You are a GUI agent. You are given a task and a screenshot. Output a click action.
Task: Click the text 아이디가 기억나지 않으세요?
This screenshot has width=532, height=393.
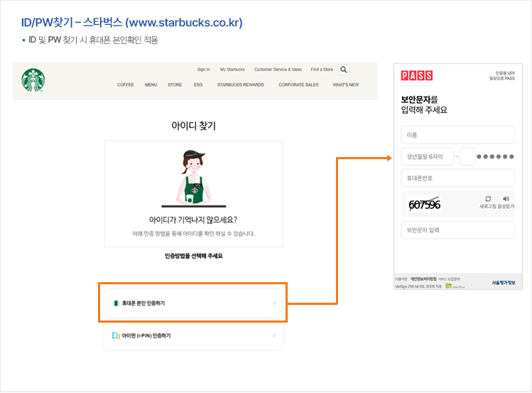(x=193, y=220)
